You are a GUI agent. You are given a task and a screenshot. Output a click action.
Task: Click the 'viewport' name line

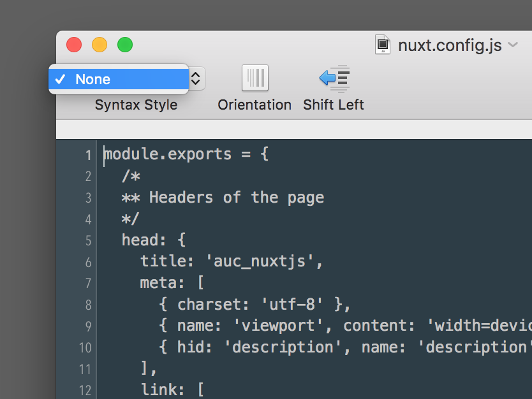[345, 326]
